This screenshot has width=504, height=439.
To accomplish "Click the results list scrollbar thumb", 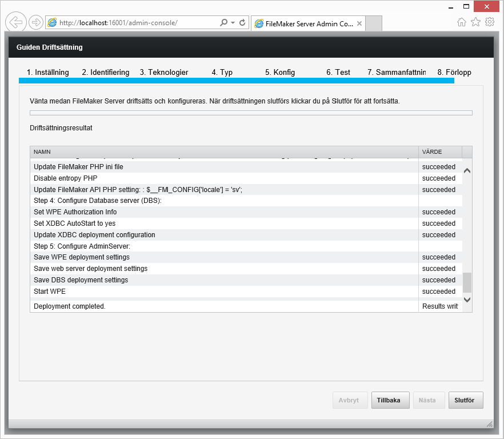I will pos(467,282).
